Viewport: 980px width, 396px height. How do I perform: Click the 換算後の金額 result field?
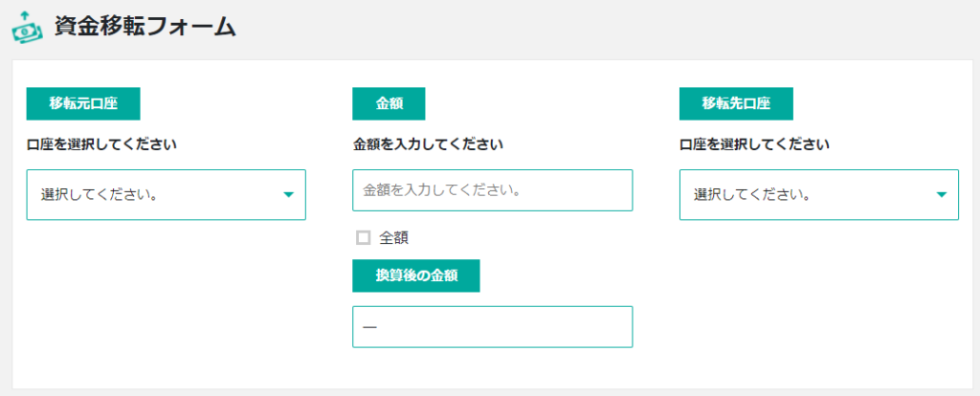(x=493, y=327)
